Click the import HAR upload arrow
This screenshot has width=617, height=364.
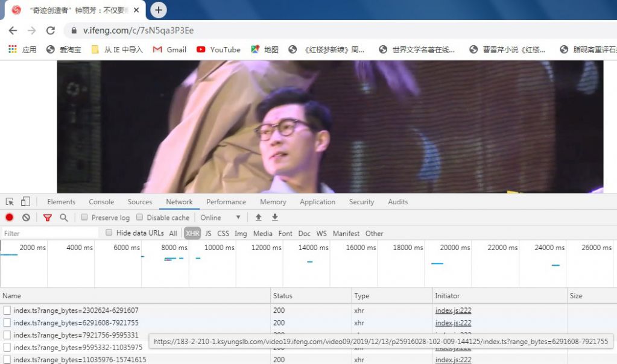tap(258, 218)
